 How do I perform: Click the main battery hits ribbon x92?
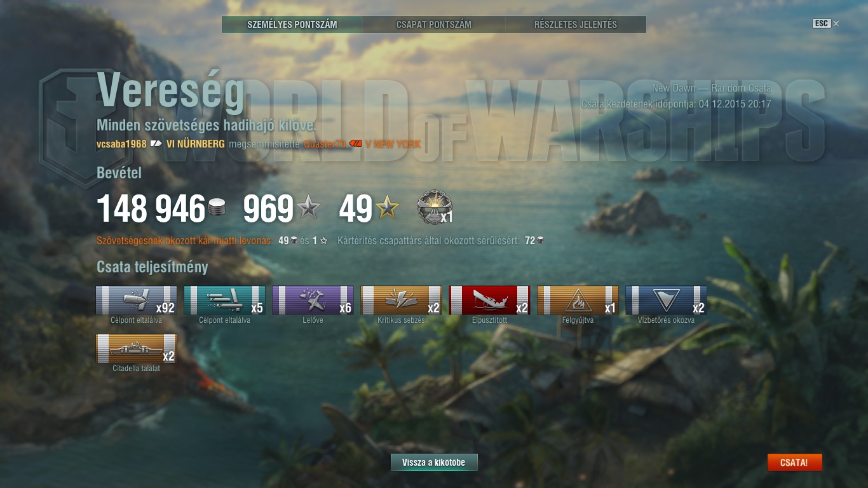pos(137,301)
